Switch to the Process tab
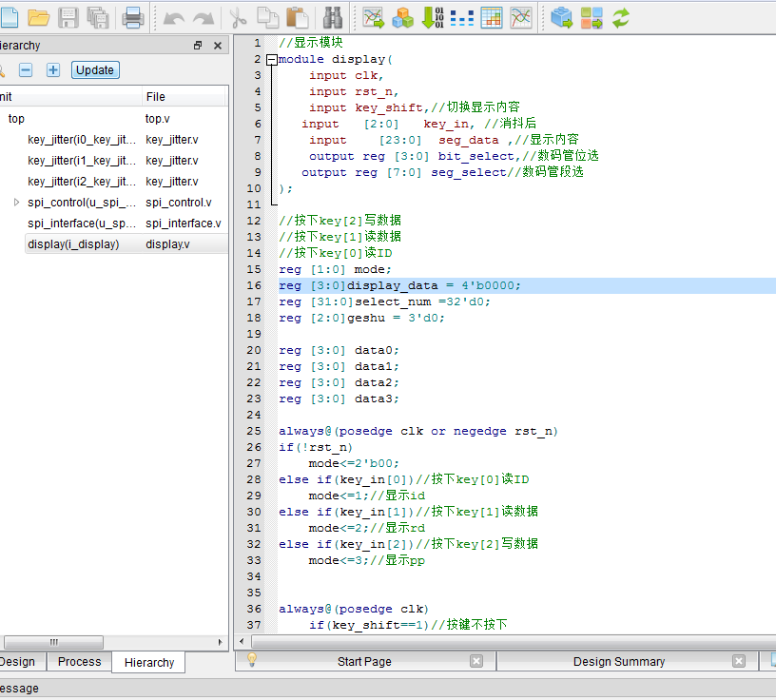The image size is (776, 700). pos(79,662)
